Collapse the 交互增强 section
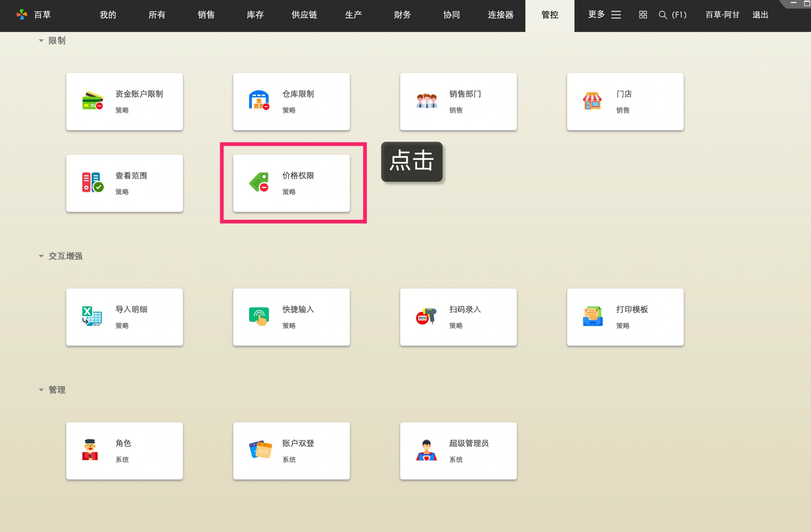The image size is (811, 532). click(41, 256)
